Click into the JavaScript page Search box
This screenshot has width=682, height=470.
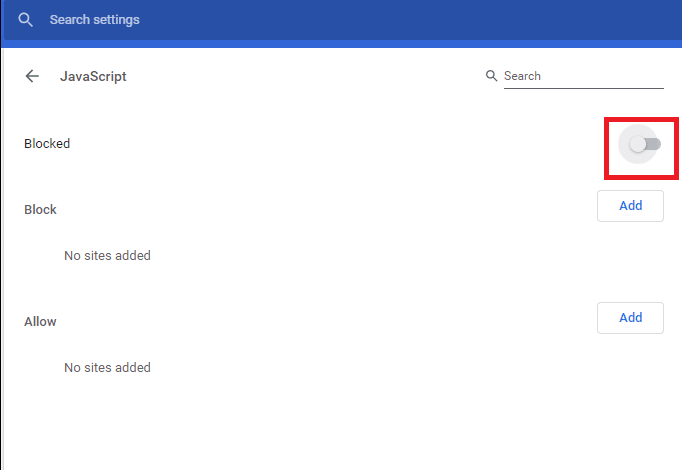point(582,76)
